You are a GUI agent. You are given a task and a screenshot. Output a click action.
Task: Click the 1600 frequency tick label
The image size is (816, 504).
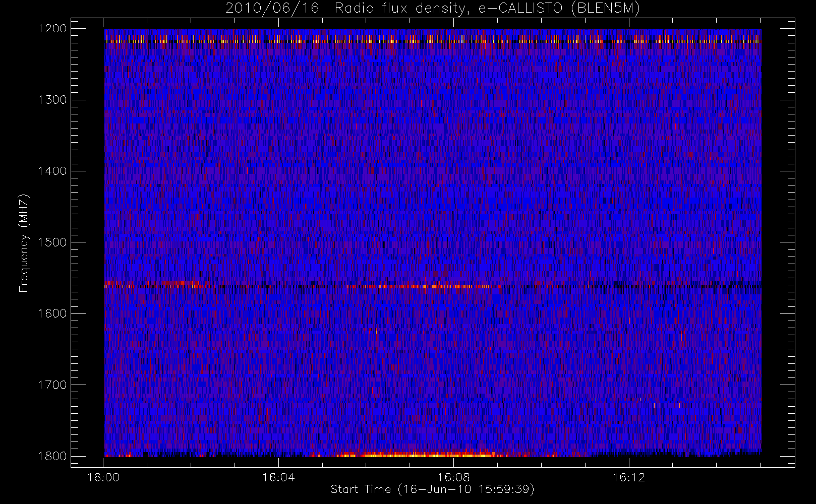[x=52, y=313]
